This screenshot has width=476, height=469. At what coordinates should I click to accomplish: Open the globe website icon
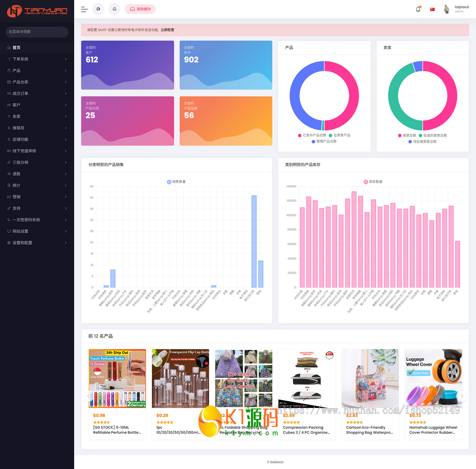98,9
